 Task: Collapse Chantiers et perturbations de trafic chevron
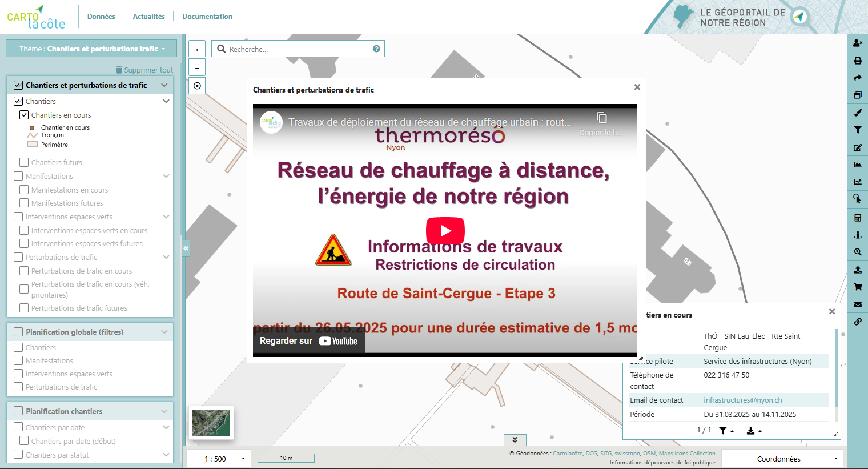(164, 85)
